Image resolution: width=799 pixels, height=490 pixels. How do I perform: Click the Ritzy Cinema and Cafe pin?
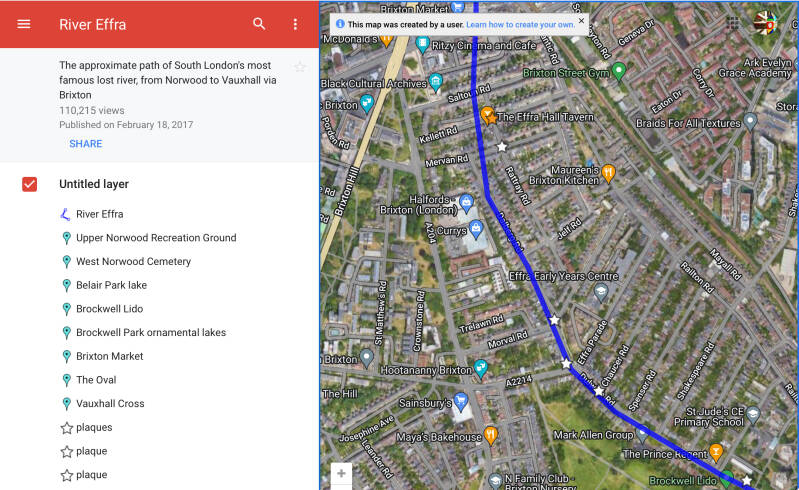tap(422, 44)
